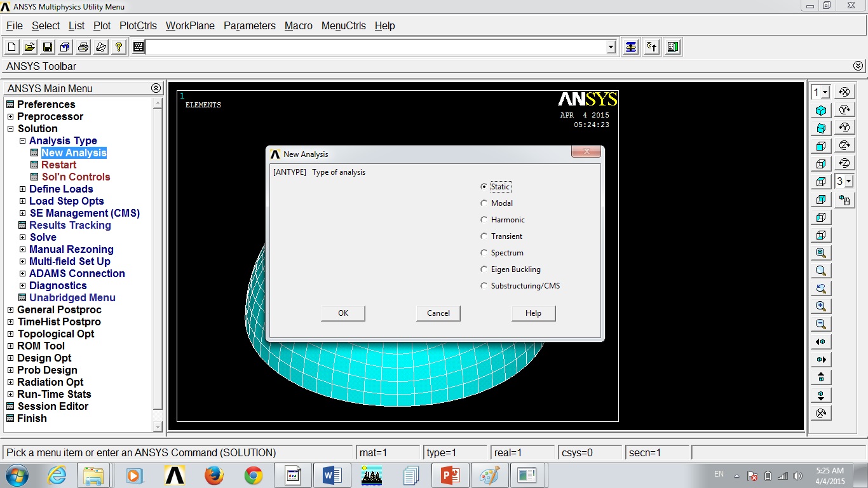Select the Oblique View icon
Viewport: 868px width, 488px height.
[821, 128]
